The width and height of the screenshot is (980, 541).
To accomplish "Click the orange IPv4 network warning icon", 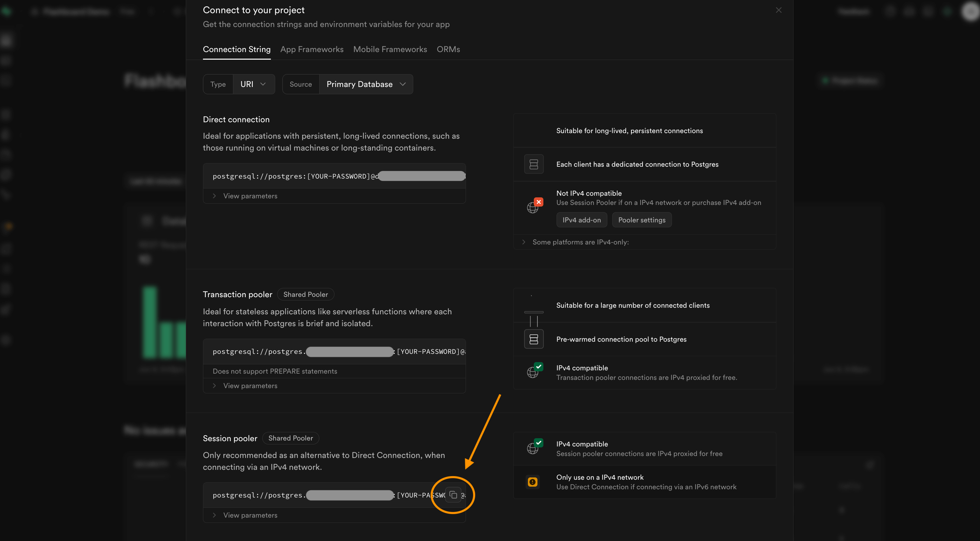I will [533, 482].
